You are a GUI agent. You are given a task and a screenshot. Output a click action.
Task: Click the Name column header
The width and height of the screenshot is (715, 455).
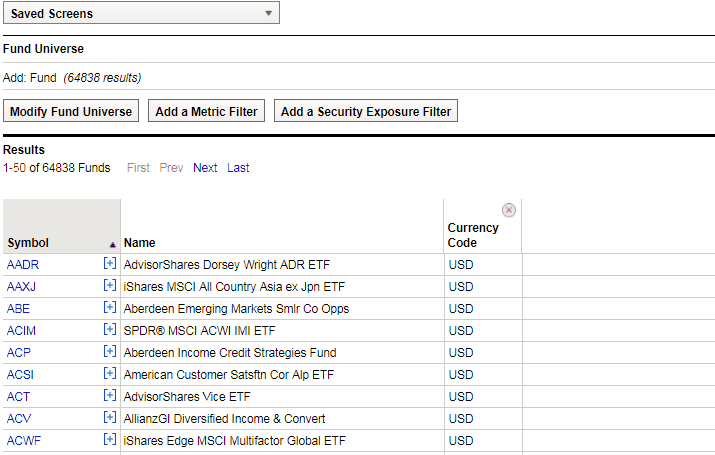click(x=140, y=243)
